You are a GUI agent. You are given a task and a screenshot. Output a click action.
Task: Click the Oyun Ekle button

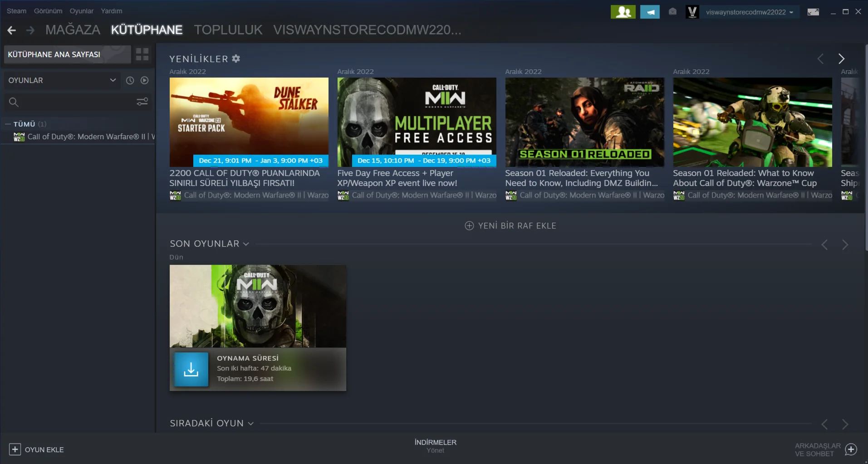click(x=36, y=449)
